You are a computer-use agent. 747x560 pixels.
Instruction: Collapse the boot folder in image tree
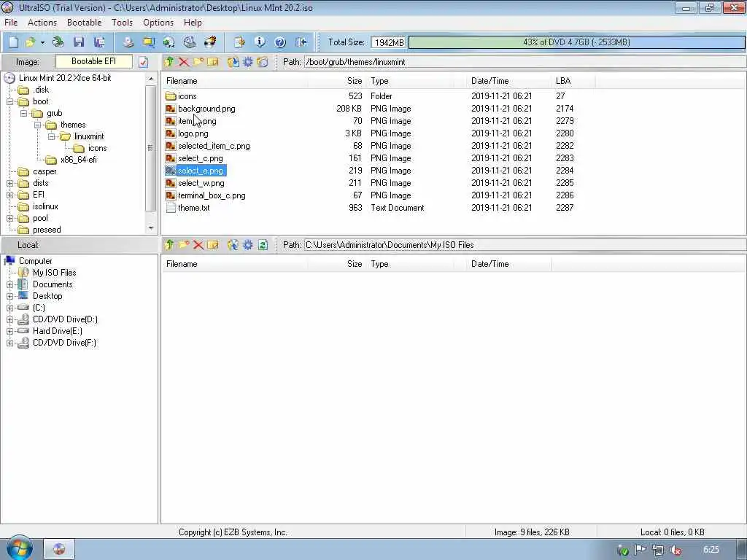[10, 101]
